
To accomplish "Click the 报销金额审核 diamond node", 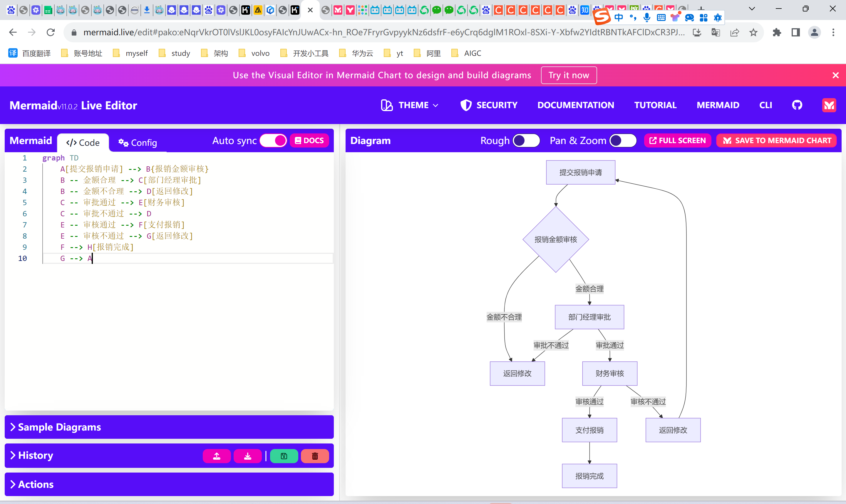I will tap(556, 240).
